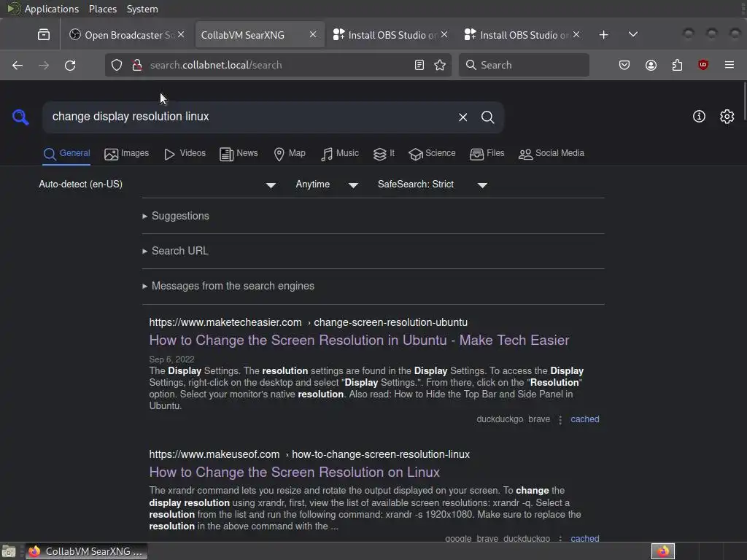Open cached copy of Make Tech Easier result
Screen dimensions: 747x560
pos(585,419)
